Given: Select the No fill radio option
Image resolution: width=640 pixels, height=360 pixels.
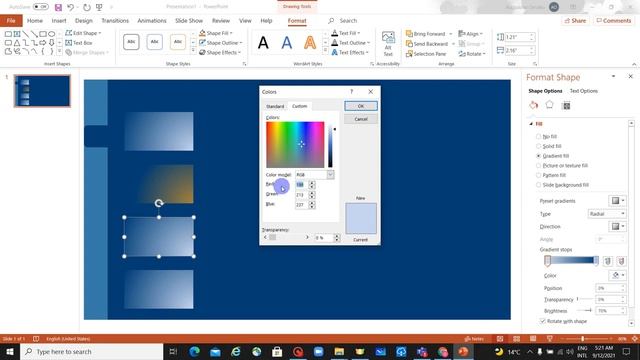Looking at the screenshot, I should (x=538, y=136).
